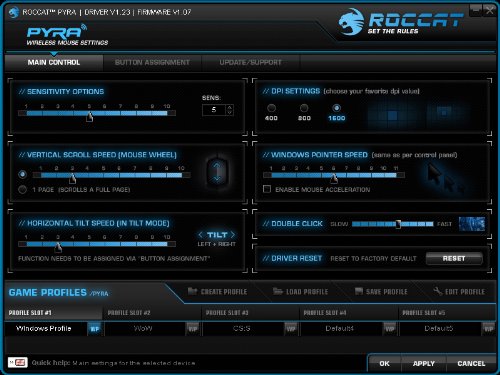Click the Save Profile disk icon

(x=359, y=291)
